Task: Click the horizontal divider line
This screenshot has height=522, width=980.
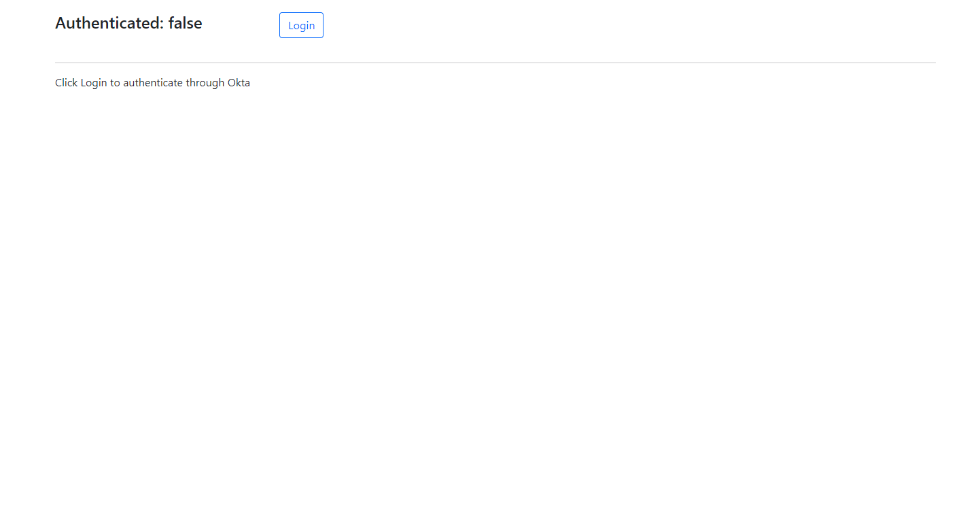Action: pyautogui.click(x=495, y=61)
